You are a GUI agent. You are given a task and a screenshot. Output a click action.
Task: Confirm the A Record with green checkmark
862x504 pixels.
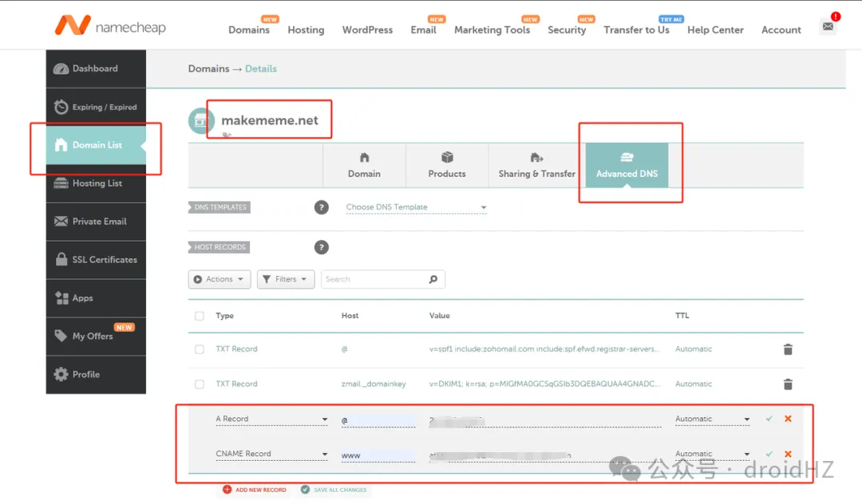pos(769,419)
